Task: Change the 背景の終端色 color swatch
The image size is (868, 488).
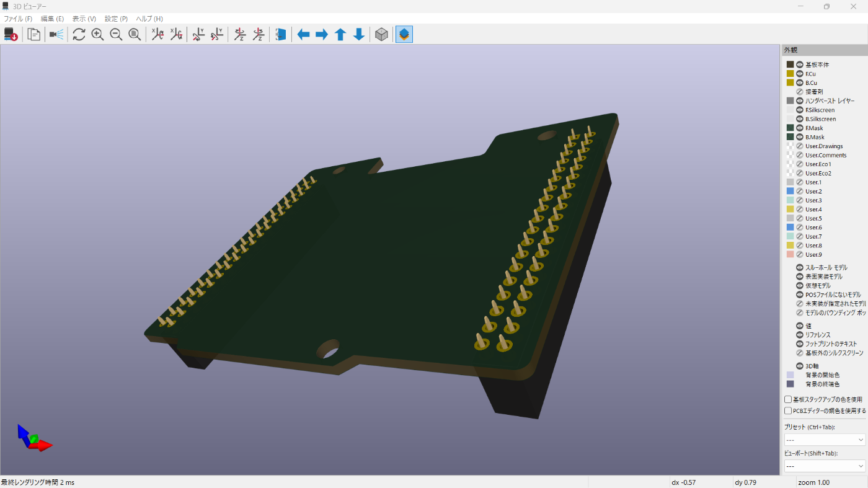Action: 790,384
